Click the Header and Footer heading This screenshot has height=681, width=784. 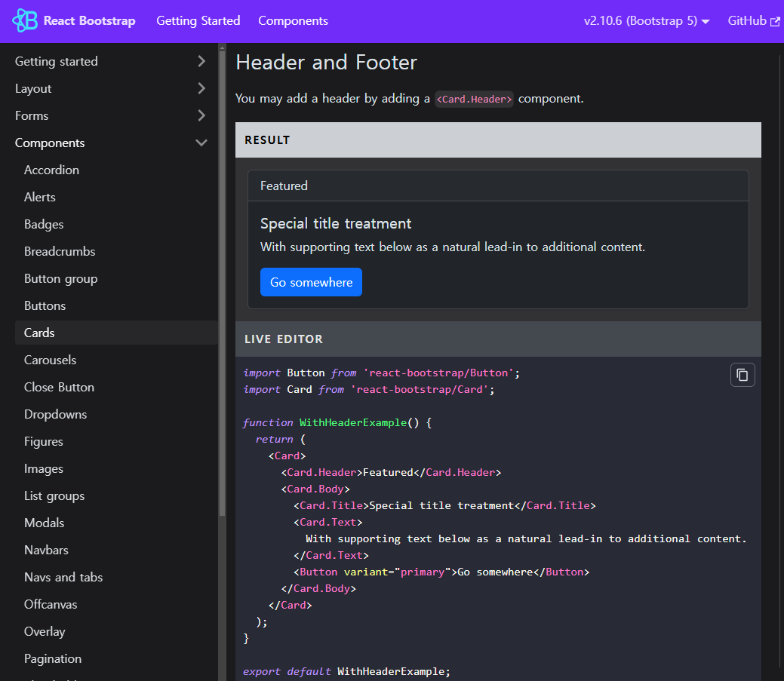(x=326, y=63)
